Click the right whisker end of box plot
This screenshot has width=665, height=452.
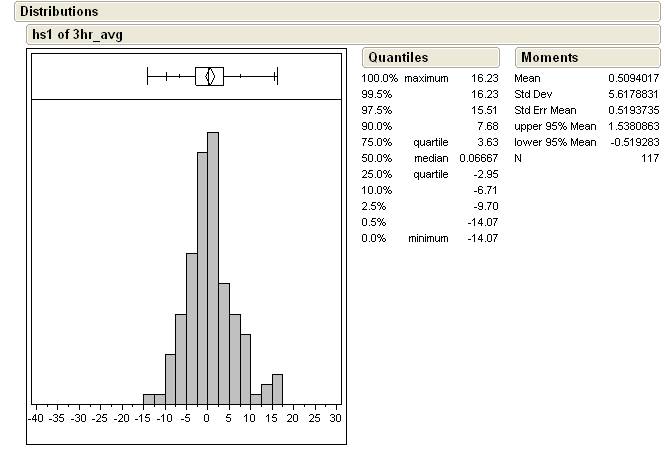coord(276,76)
